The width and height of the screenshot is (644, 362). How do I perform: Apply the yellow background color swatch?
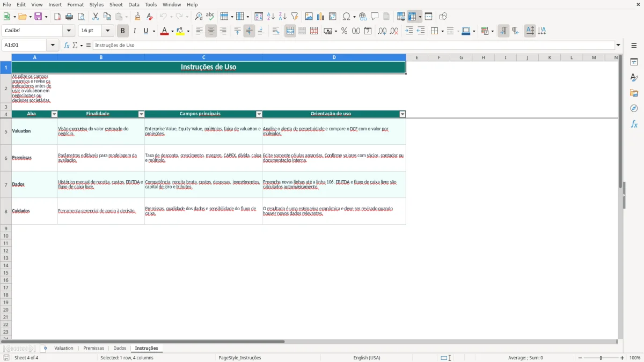(x=180, y=31)
